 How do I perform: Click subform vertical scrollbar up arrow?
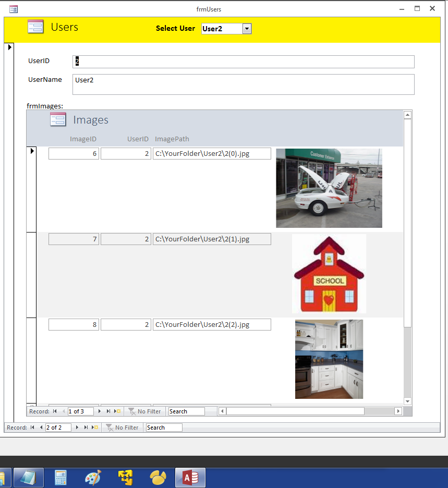point(407,115)
